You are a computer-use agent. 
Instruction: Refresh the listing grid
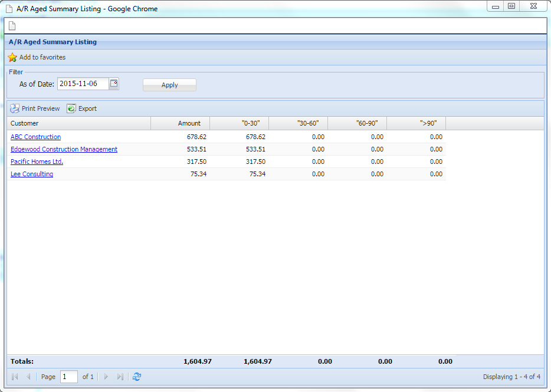point(137,377)
